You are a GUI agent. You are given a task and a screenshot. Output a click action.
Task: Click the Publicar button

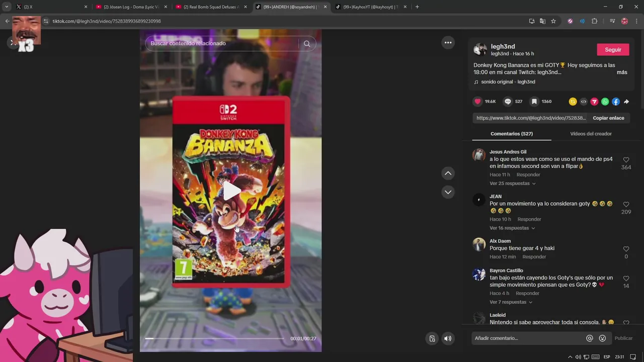(x=623, y=338)
